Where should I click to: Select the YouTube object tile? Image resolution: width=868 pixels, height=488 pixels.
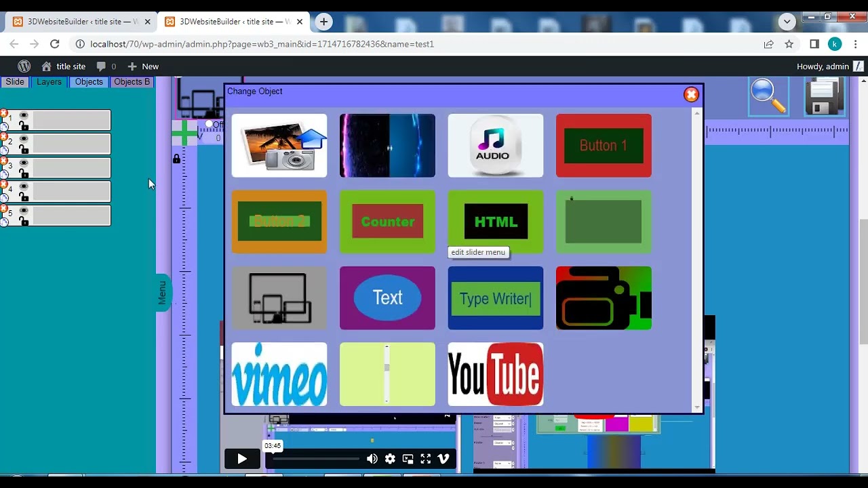pyautogui.click(x=495, y=374)
